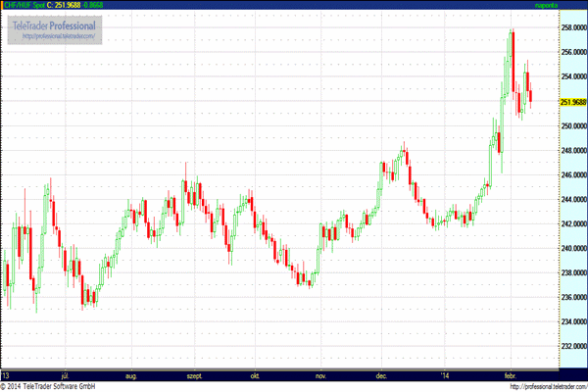The image size is (588, 392).
Task: Select the nov. marker on time axis
Action: coord(321,376)
